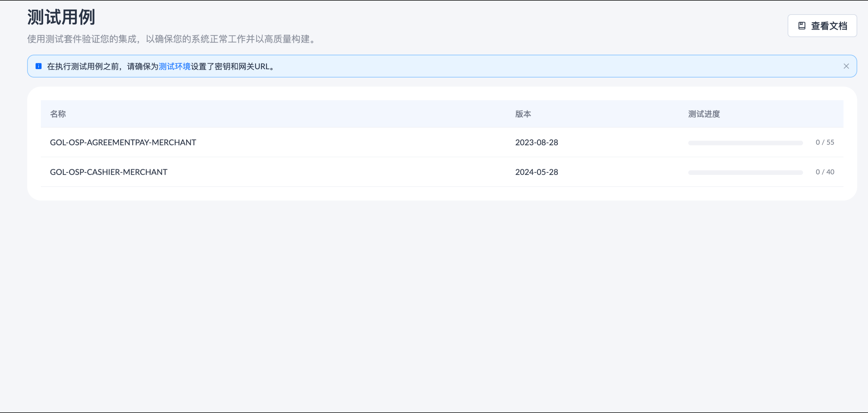Screen dimensions: 868x413
Task: Click the banner message text
Action: pyautogui.click(x=162, y=66)
